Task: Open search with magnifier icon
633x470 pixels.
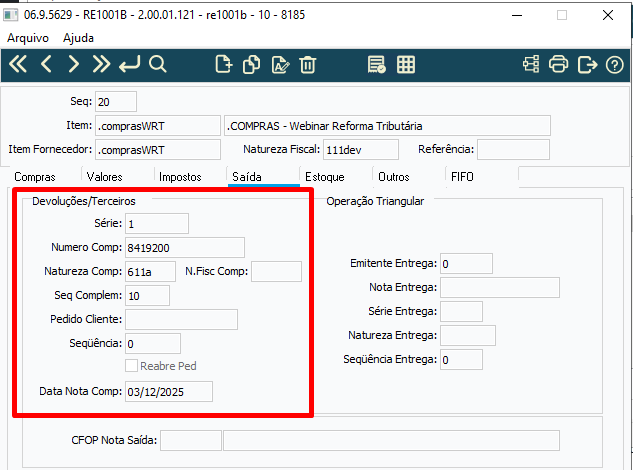Action: click(x=157, y=64)
